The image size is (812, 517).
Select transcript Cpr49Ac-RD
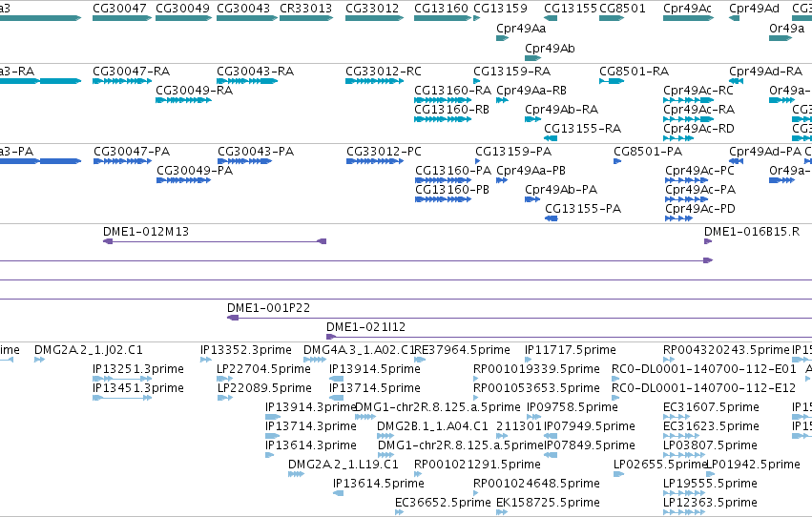click(x=678, y=138)
